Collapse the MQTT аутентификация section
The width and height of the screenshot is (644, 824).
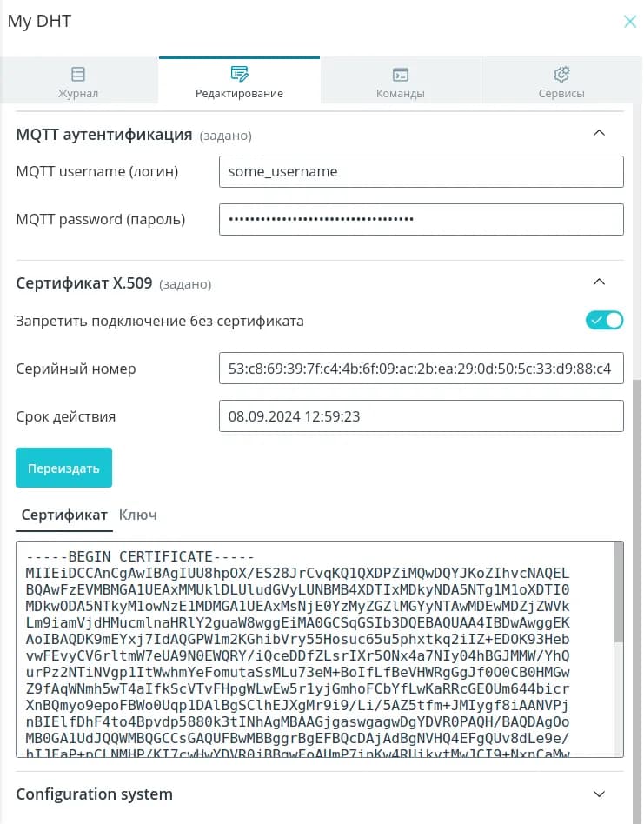pyautogui.click(x=598, y=134)
